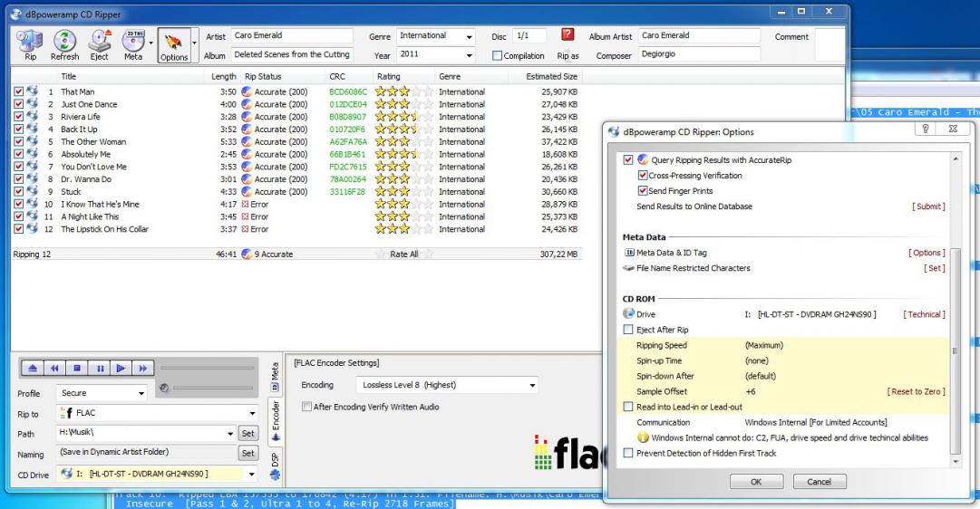The image size is (980, 509).
Task: Click the Eject disc toolbar icon
Action: point(99,44)
